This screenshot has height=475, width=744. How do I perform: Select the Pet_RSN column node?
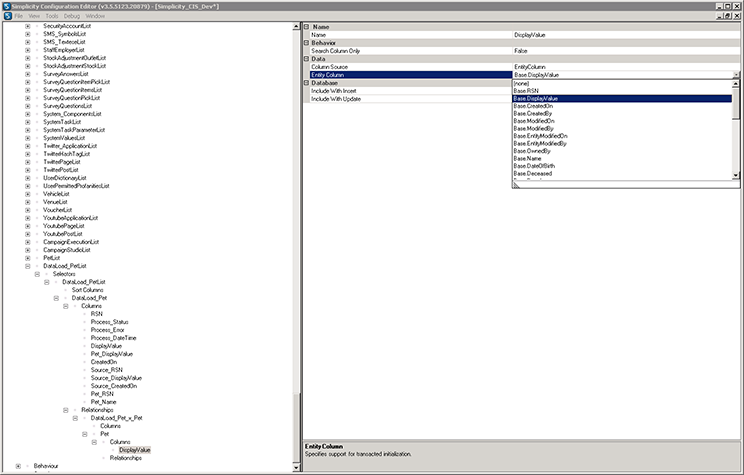[102, 394]
